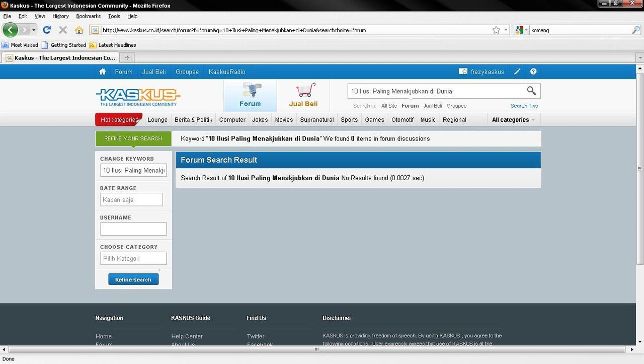This screenshot has width=644, height=364.
Task: Click the Kaskus home icon in top bar
Action: (x=103, y=71)
